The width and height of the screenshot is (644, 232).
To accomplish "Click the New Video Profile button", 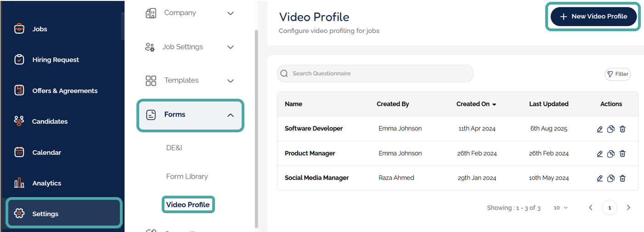I will tap(593, 17).
